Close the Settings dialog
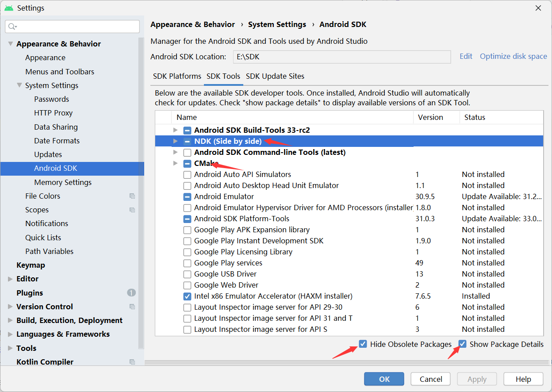The image size is (552, 392). (x=538, y=8)
